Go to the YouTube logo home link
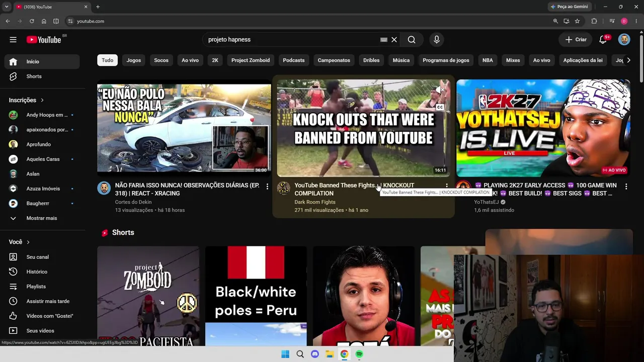Viewport: 644px width, 362px height. (44, 40)
